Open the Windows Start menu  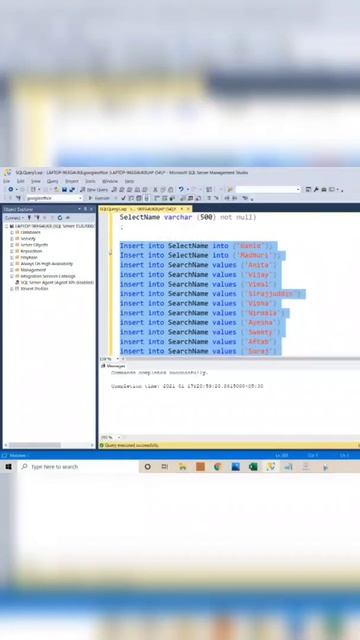8,467
